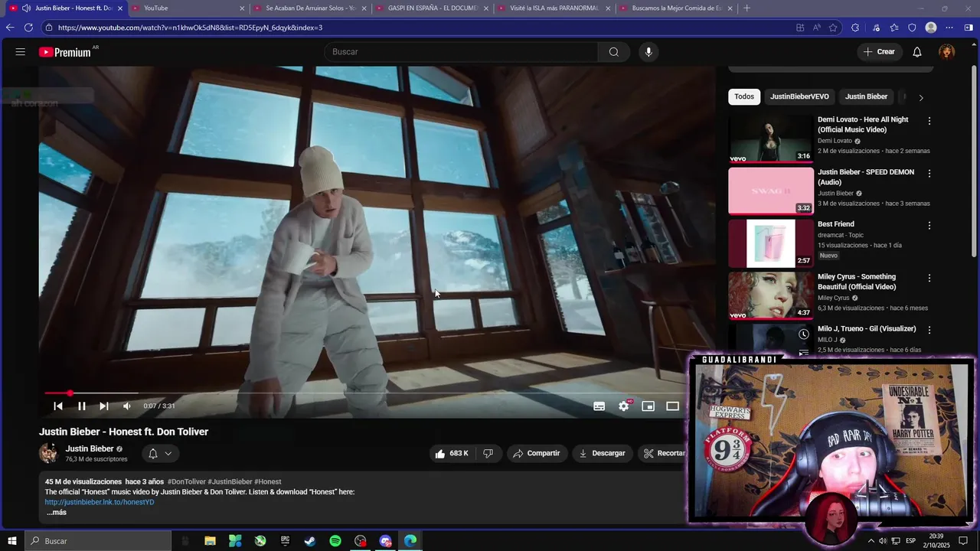The height and width of the screenshot is (551, 980).
Task: Open the YouTube notifications bell
Action: tap(917, 52)
